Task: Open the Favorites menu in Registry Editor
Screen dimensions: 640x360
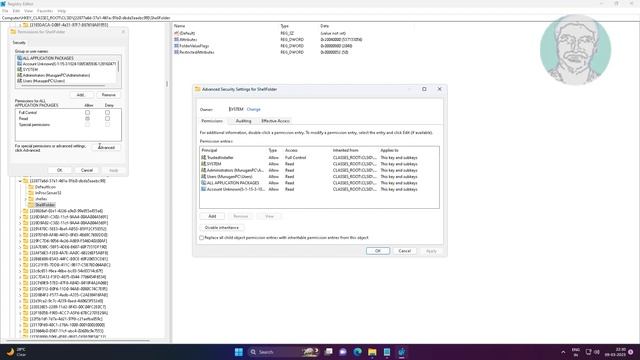Action: [45, 11]
